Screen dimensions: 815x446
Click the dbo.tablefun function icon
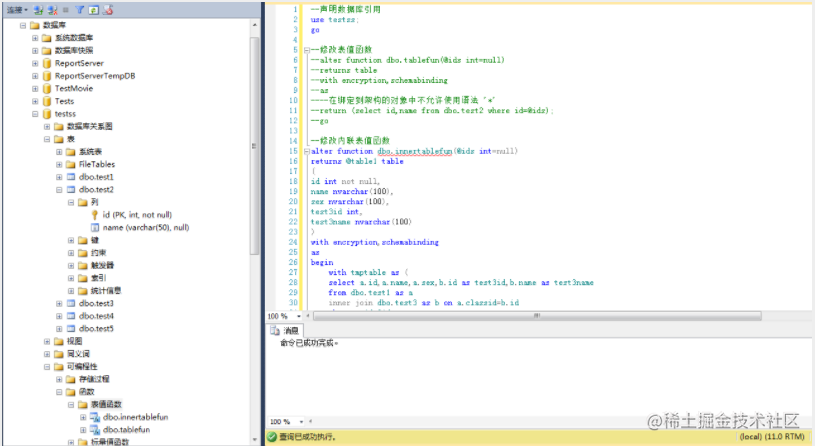95,430
